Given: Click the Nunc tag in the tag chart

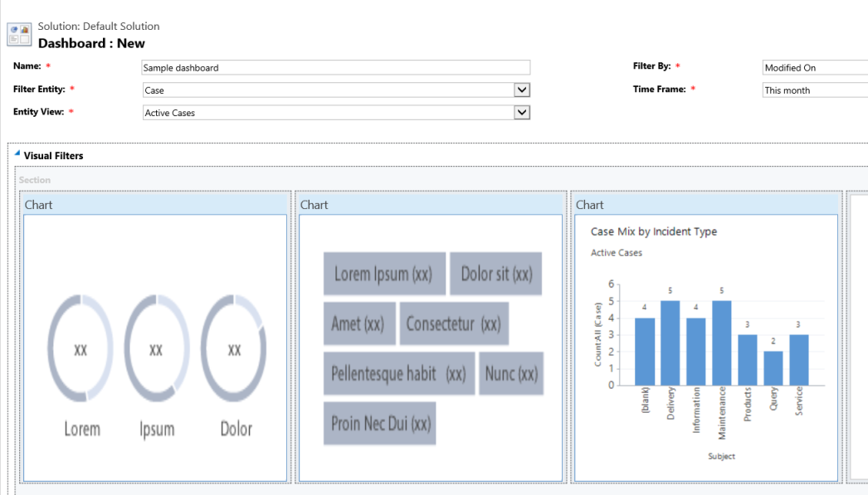Looking at the screenshot, I should tap(511, 374).
